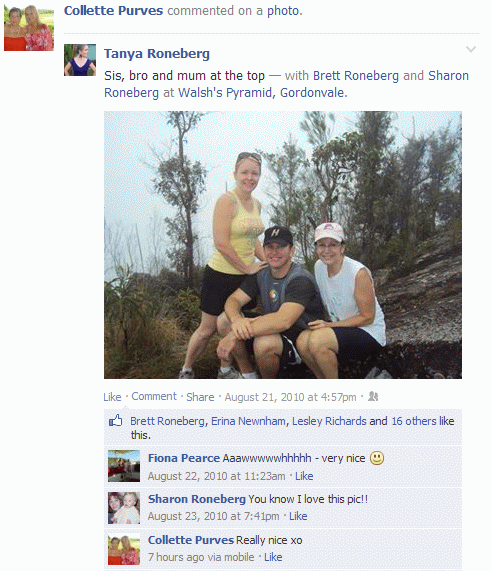Image resolution: width=492 pixels, height=571 pixels.
Task: Open Fiona Pearce's comment avatar
Action: point(124,466)
